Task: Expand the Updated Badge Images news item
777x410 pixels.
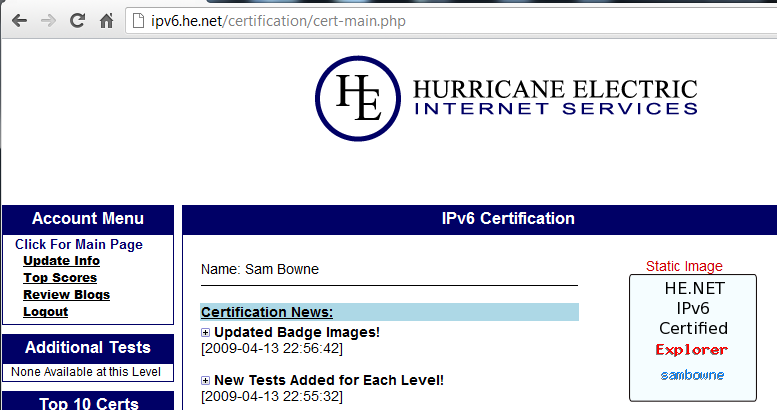Action: [205, 332]
